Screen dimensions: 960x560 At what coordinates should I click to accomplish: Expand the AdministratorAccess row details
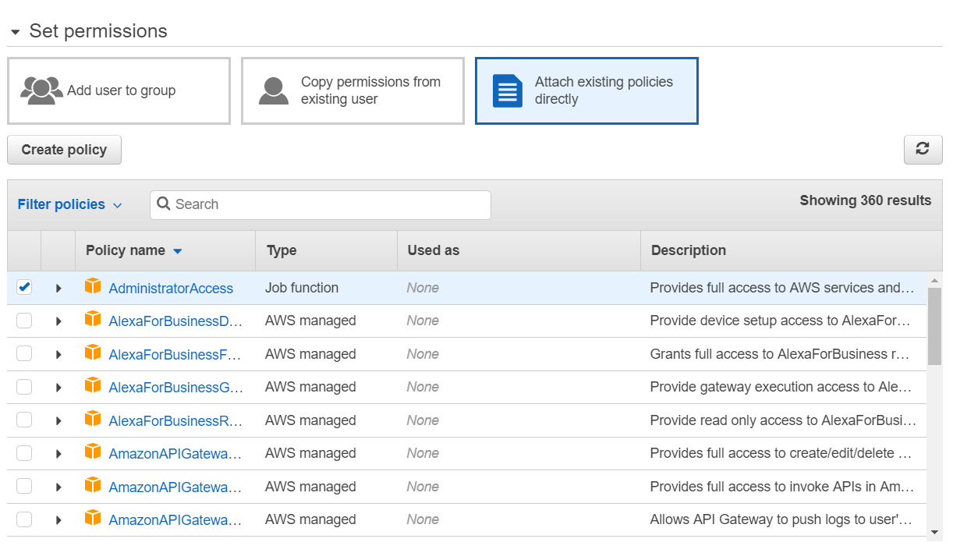pyautogui.click(x=58, y=289)
